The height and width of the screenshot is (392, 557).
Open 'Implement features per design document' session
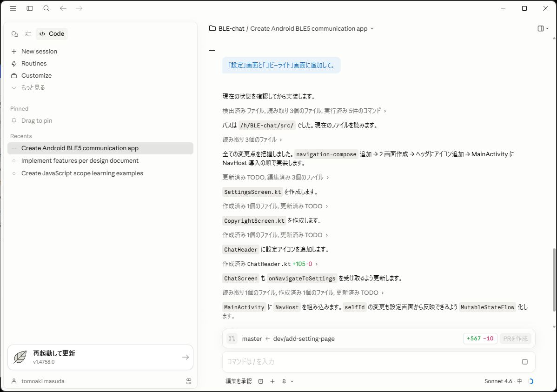(80, 161)
